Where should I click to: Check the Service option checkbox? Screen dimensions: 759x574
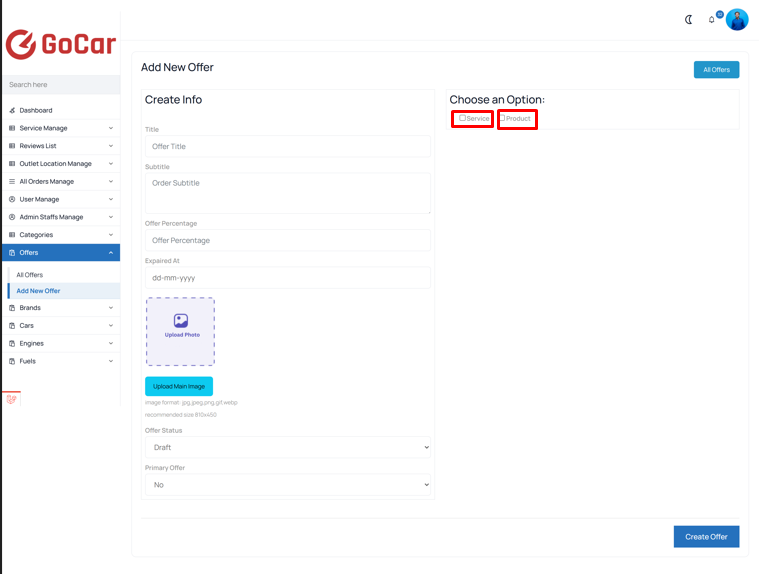pyautogui.click(x=462, y=118)
